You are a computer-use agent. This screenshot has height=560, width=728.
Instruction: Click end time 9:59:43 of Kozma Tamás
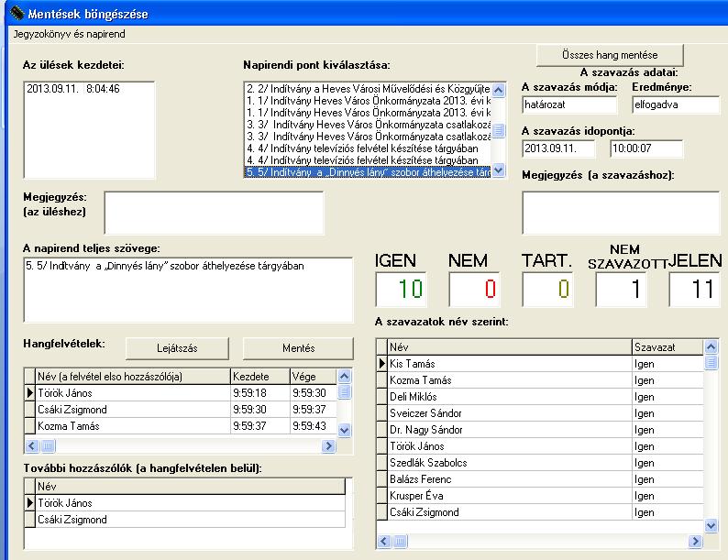tap(314, 426)
